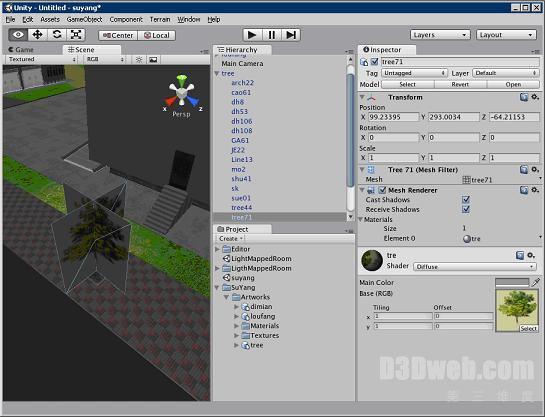
Task: Select the View (eye) tool
Action: [x=18, y=35]
